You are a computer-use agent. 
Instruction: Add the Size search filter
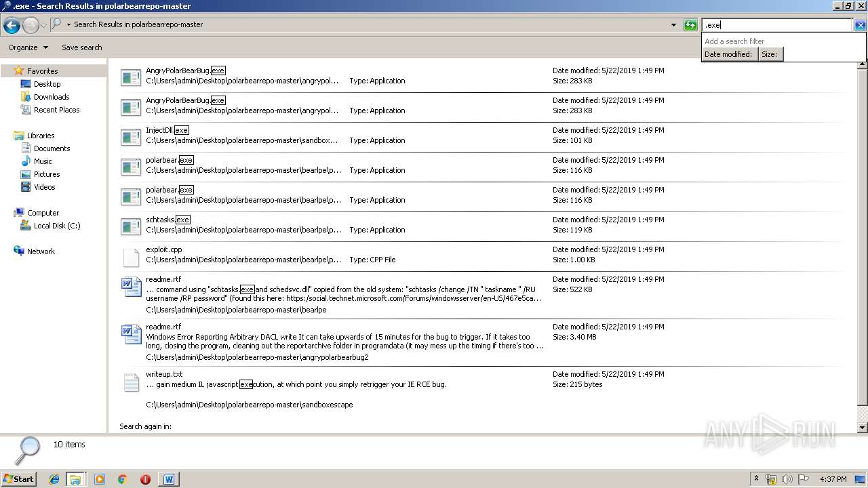point(770,54)
